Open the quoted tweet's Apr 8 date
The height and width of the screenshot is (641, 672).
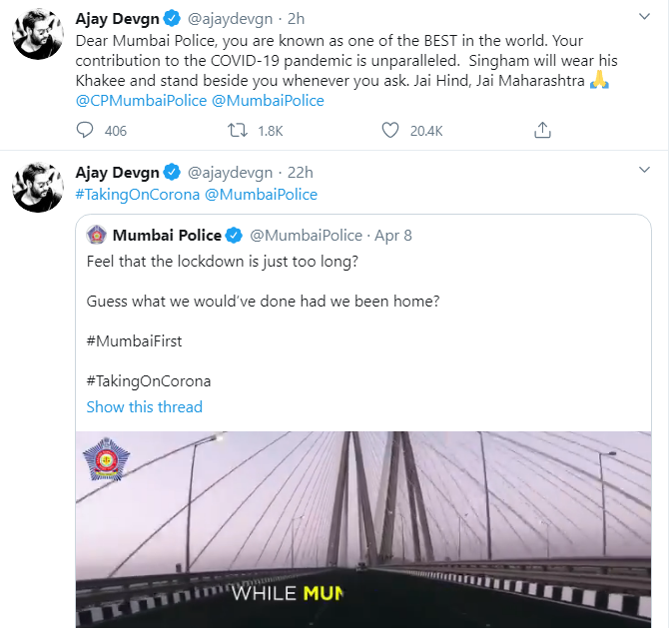[392, 236]
